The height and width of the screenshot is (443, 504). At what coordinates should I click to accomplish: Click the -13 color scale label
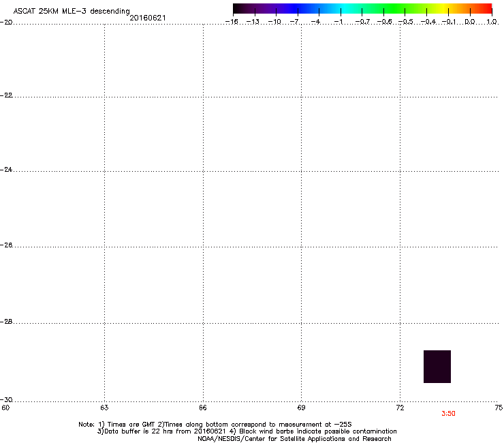pyautogui.click(x=253, y=22)
